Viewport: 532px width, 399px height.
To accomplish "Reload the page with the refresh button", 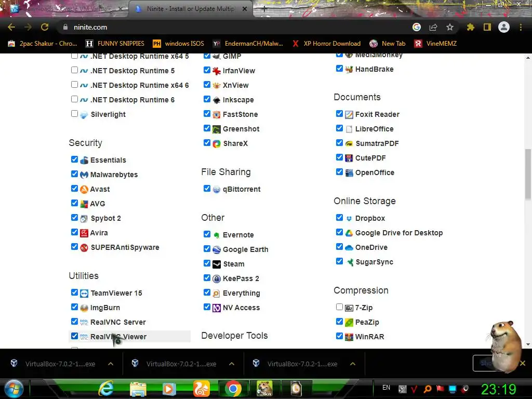I will pyautogui.click(x=45, y=27).
